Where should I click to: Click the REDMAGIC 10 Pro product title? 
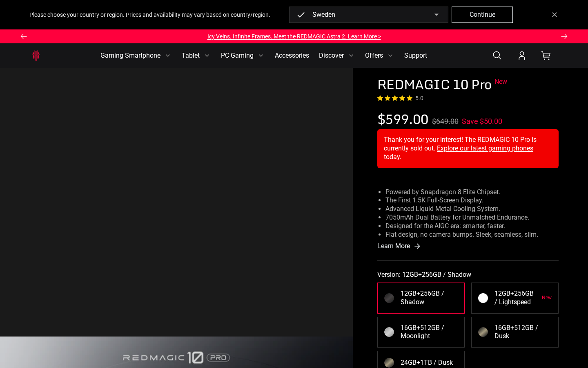pos(434,85)
